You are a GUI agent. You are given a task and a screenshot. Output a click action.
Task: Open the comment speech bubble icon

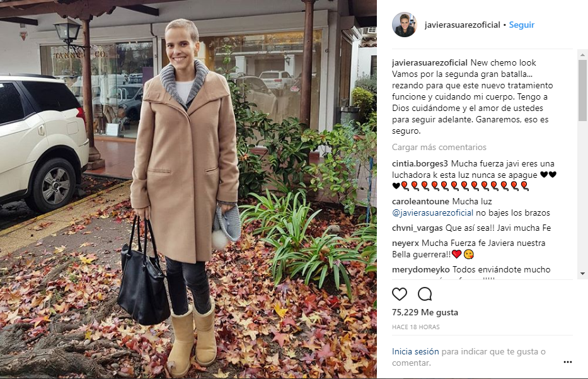[425, 294]
